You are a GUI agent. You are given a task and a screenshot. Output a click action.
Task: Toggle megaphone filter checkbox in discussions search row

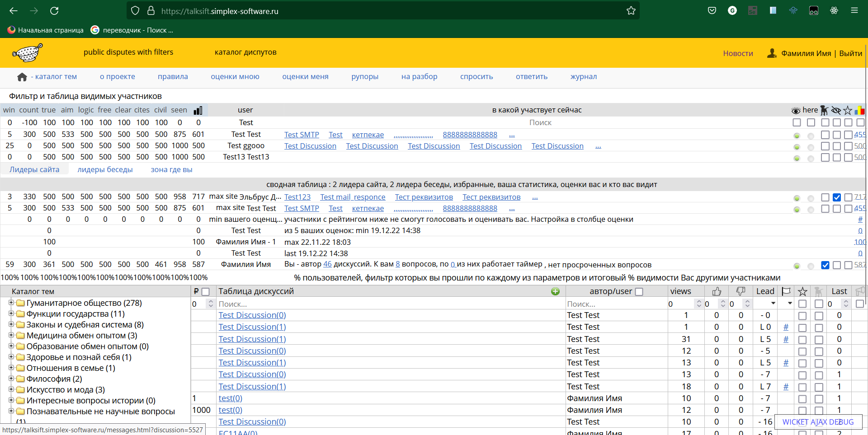coord(860,304)
